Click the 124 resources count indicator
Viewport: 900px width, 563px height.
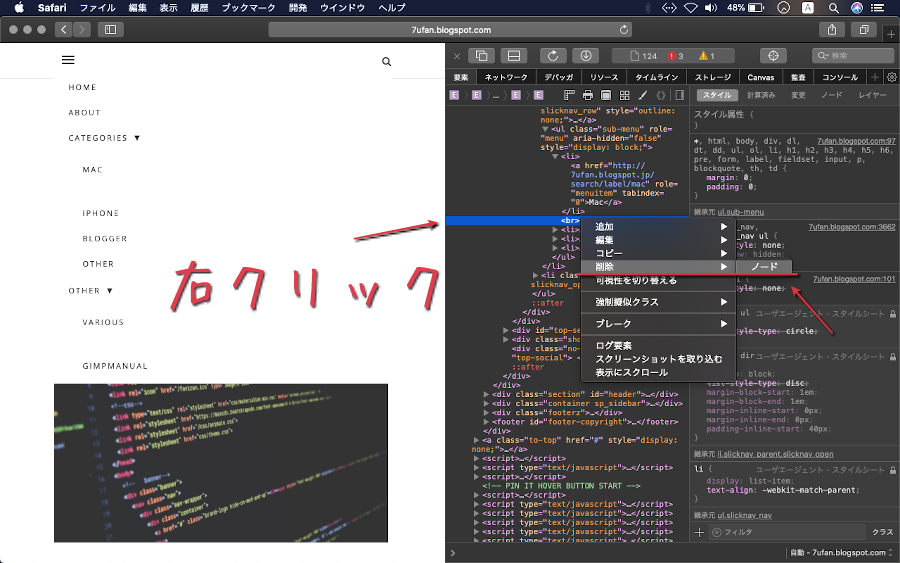click(643, 56)
